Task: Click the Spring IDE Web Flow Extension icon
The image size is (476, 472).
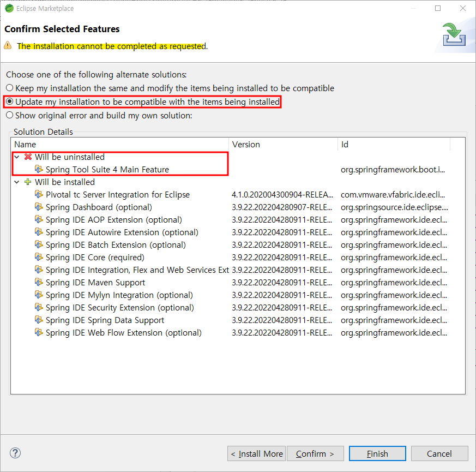Action: [39, 332]
